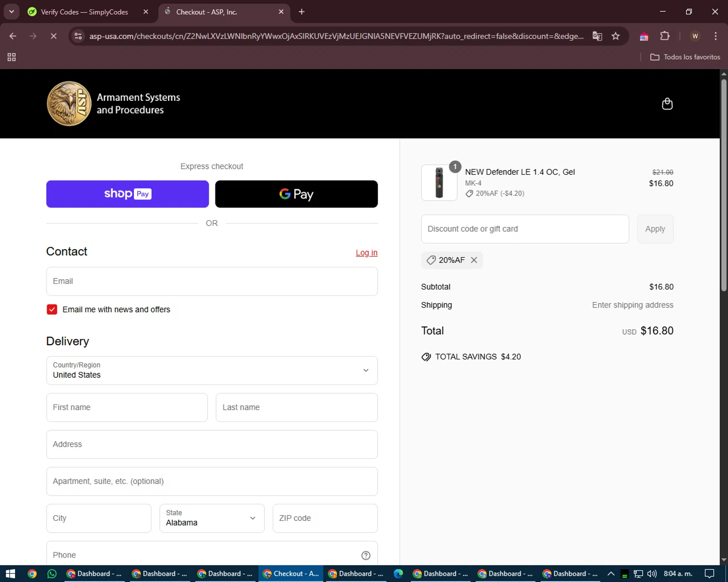Expand the State dropdown showing Alabama

coord(212,518)
